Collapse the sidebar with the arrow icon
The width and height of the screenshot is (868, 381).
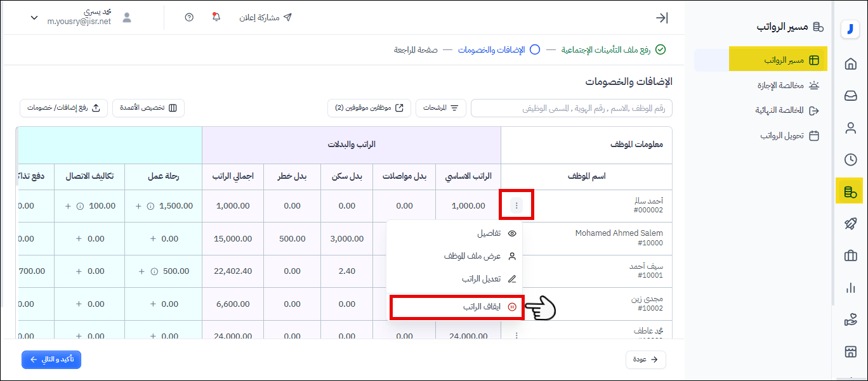click(x=662, y=18)
